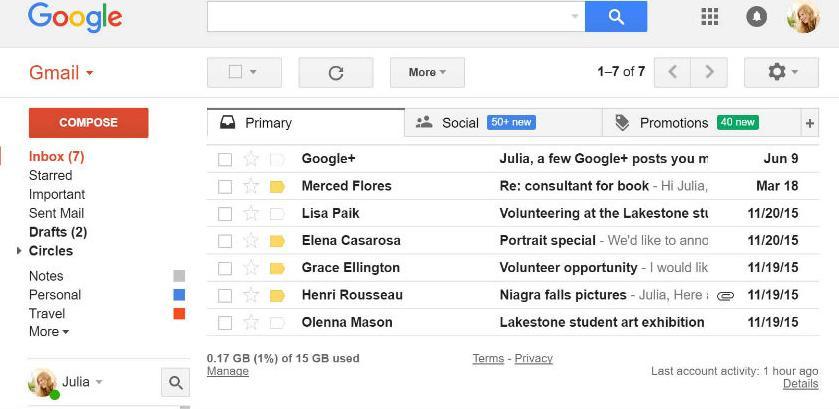Click the blue search magnifier button
The width and height of the screenshot is (839, 409).
(x=615, y=17)
